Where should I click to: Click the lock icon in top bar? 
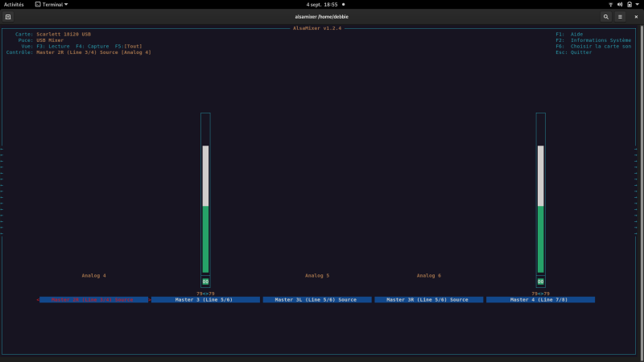point(630,5)
